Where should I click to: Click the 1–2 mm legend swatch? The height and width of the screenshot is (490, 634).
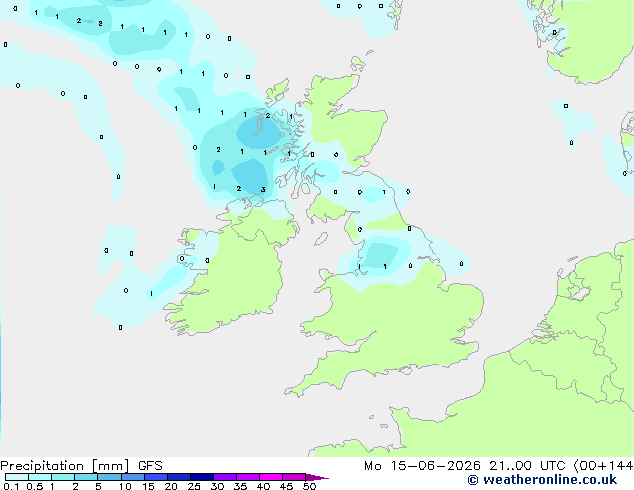point(63,477)
